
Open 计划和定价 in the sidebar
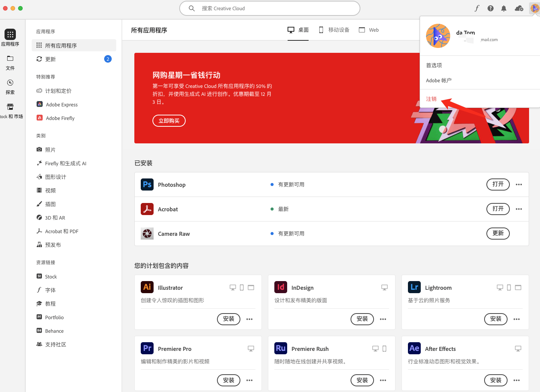[x=74, y=91]
